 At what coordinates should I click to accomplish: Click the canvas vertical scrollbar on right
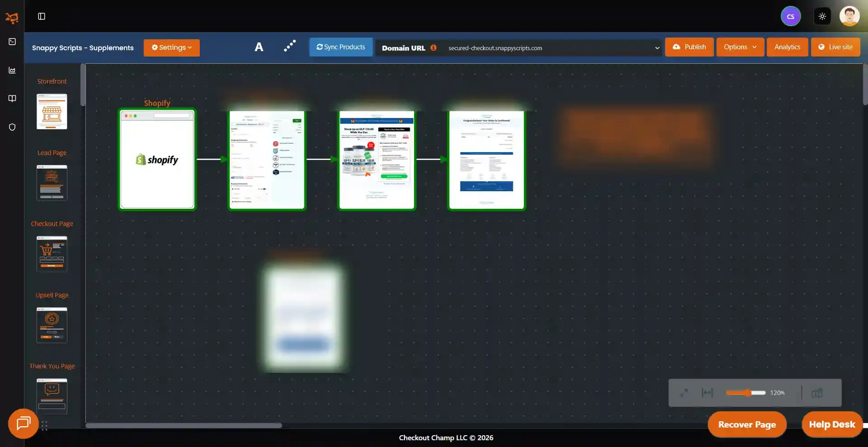tap(865, 85)
